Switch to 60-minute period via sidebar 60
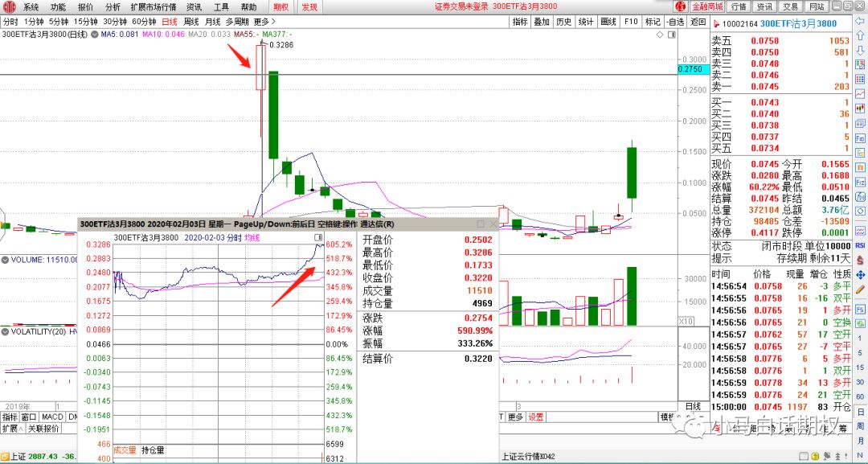The width and height of the screenshot is (868, 464). click(x=860, y=397)
